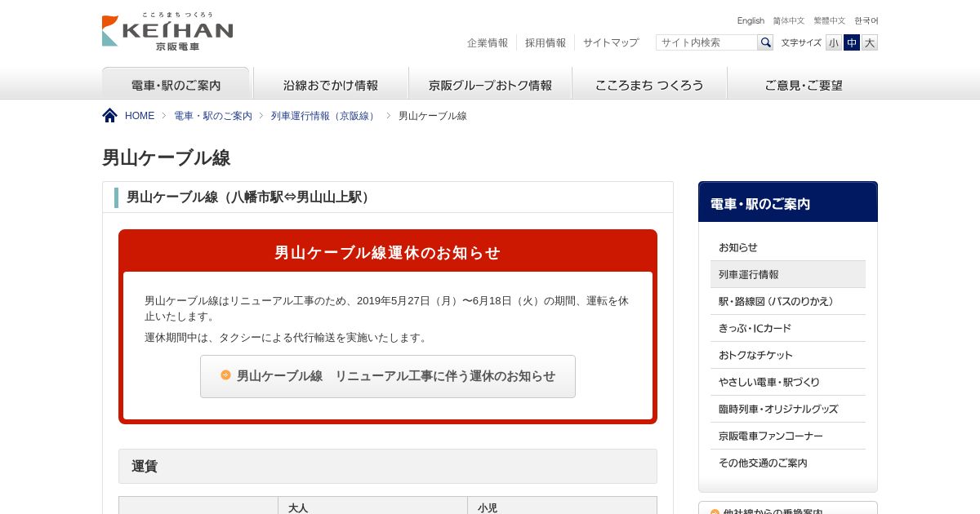Image resolution: width=980 pixels, height=514 pixels.
Task: Go to HOME breadcrumb link
Action: [x=140, y=116]
